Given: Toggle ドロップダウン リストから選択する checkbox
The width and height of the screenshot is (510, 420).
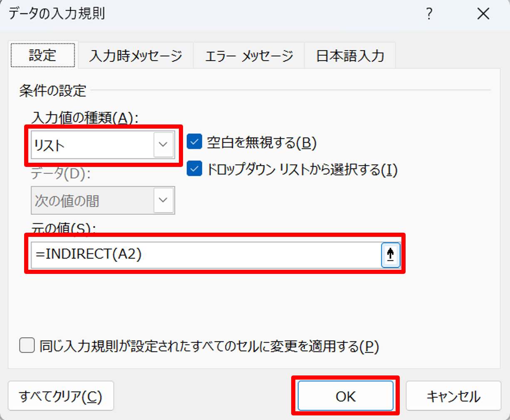Looking at the screenshot, I should [194, 169].
